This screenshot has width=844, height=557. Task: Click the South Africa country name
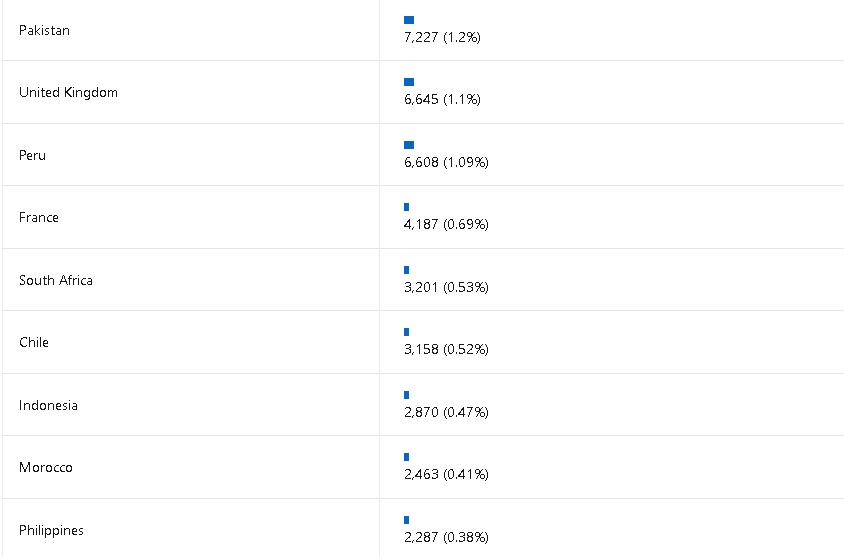56,280
